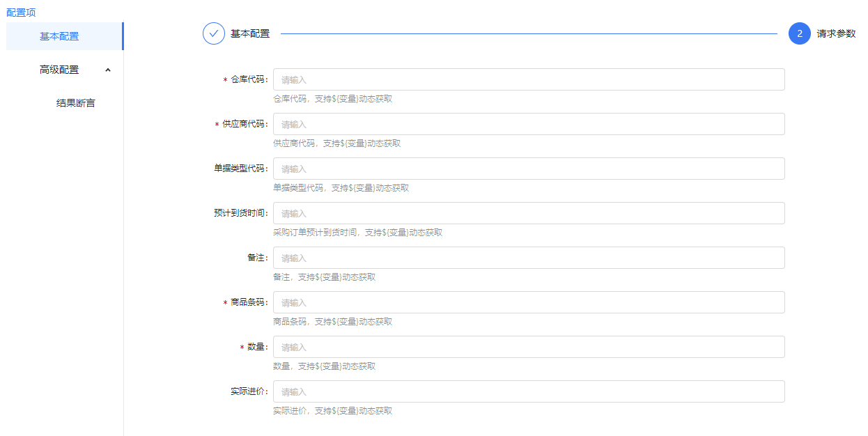Click the 备注 input field
868x436 pixels.
tap(529, 258)
